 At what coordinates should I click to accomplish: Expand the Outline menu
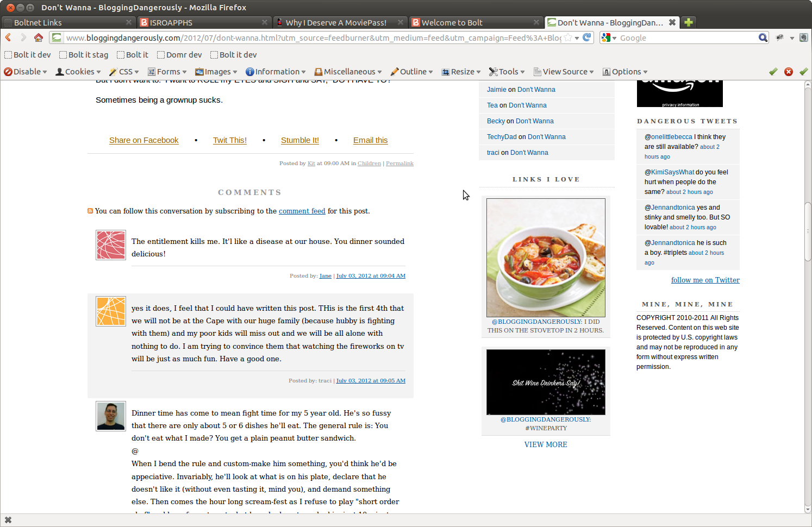point(412,72)
